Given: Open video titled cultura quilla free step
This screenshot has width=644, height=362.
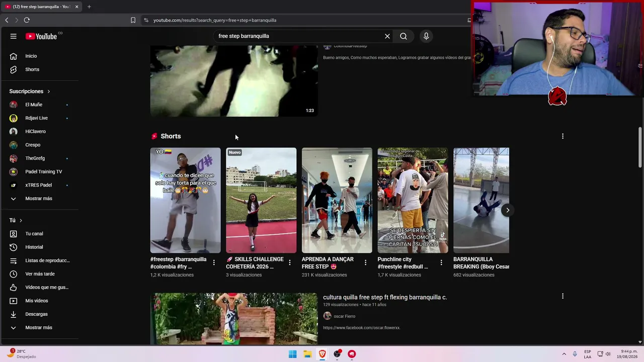Looking at the screenshot, I should pyautogui.click(x=385, y=297).
